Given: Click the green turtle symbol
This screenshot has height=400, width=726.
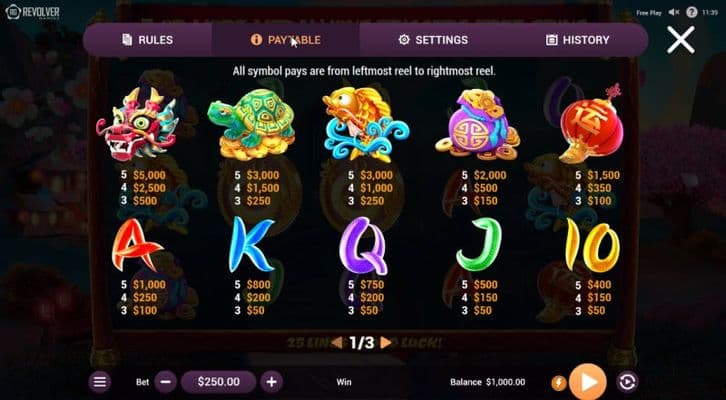Looking at the screenshot, I should click(x=251, y=125).
